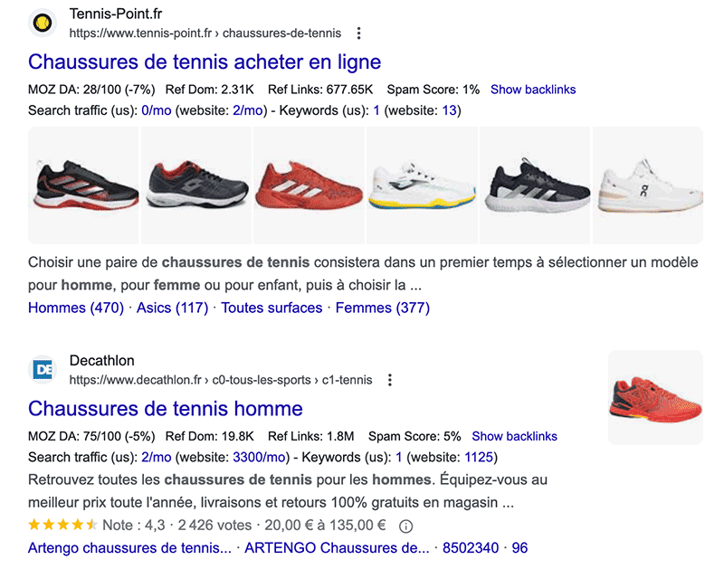The image size is (724, 588).
Task: Open 'Toutes surfaces' sitelink
Action: [x=271, y=308]
